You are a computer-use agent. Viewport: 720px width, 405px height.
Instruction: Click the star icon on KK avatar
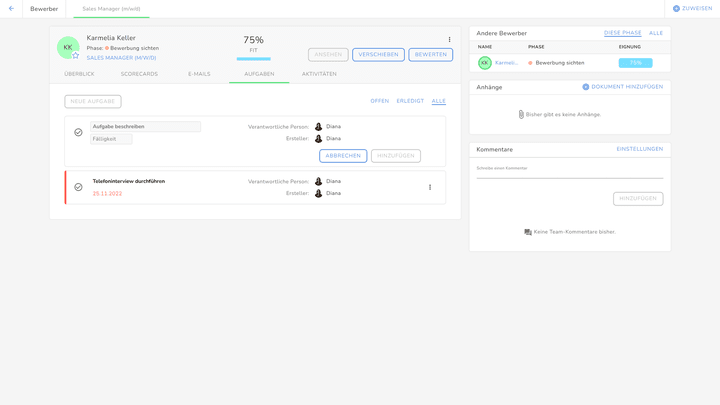click(x=75, y=55)
